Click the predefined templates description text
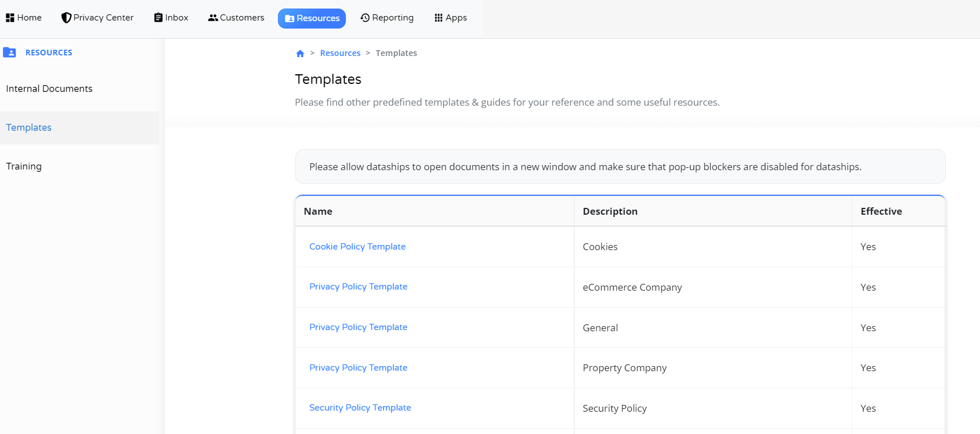The width and height of the screenshot is (980, 434). (507, 102)
